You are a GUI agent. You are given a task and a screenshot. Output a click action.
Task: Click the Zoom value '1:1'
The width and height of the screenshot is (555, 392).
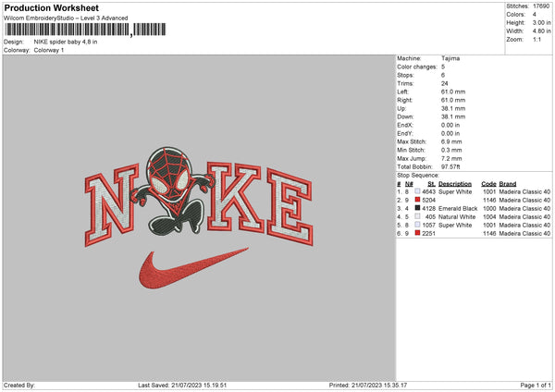click(536, 39)
